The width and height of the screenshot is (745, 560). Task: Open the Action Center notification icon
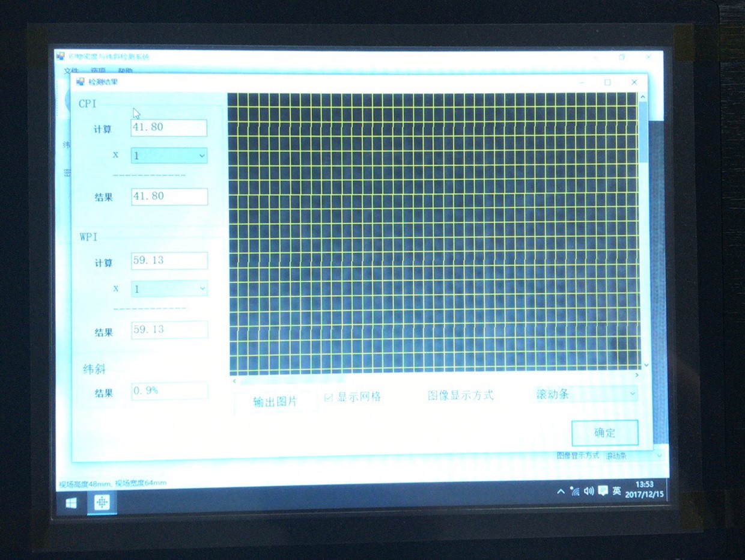coord(603,491)
